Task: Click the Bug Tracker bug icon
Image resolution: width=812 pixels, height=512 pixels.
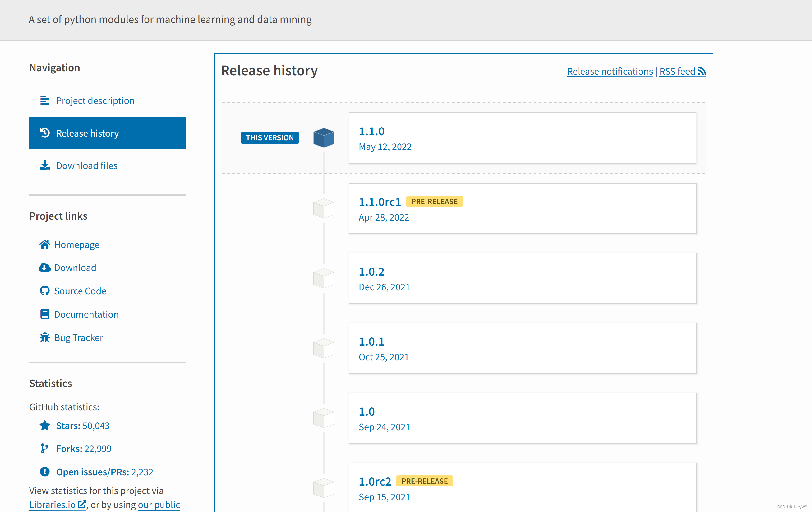Action: (44, 337)
